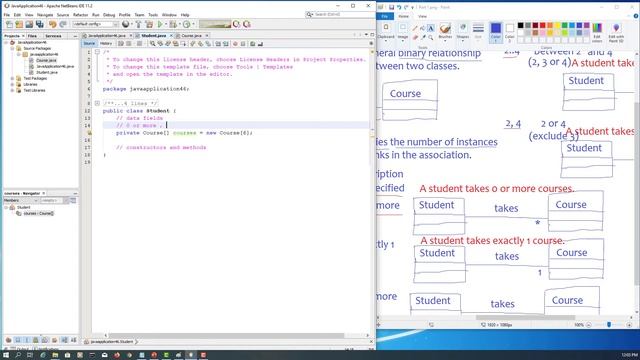This screenshot has height=360, width=640.
Task: Select the Eraser tool in Paint
Action: click(x=415, y=37)
